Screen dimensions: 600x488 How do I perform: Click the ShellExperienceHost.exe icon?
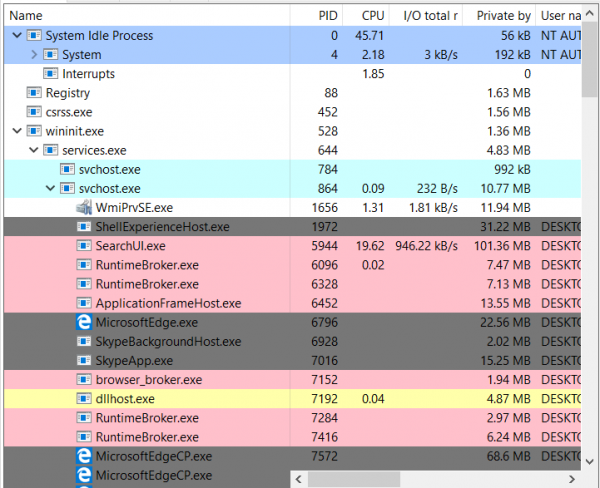pos(85,227)
